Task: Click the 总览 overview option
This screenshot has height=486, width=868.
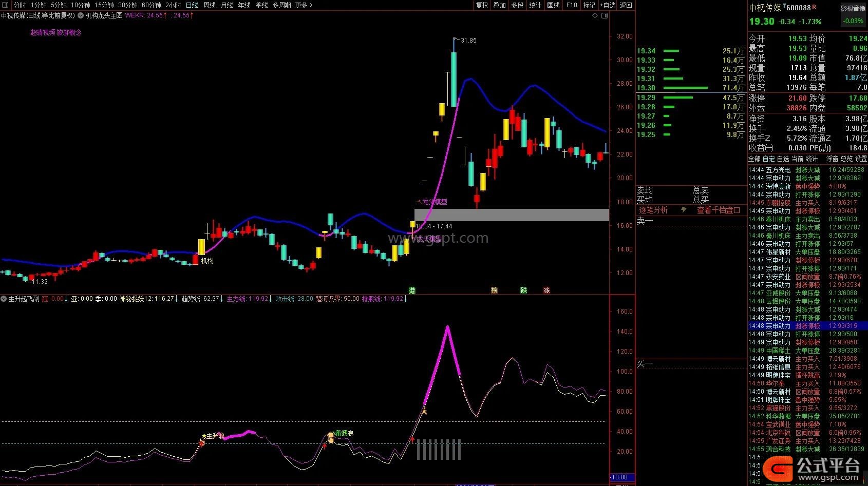Action: [x=846, y=159]
